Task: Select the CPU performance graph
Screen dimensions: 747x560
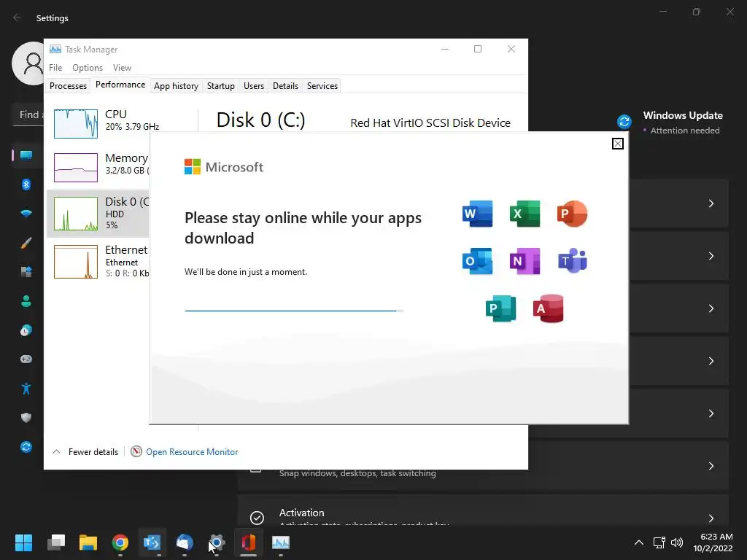Action: pyautogui.click(x=76, y=124)
